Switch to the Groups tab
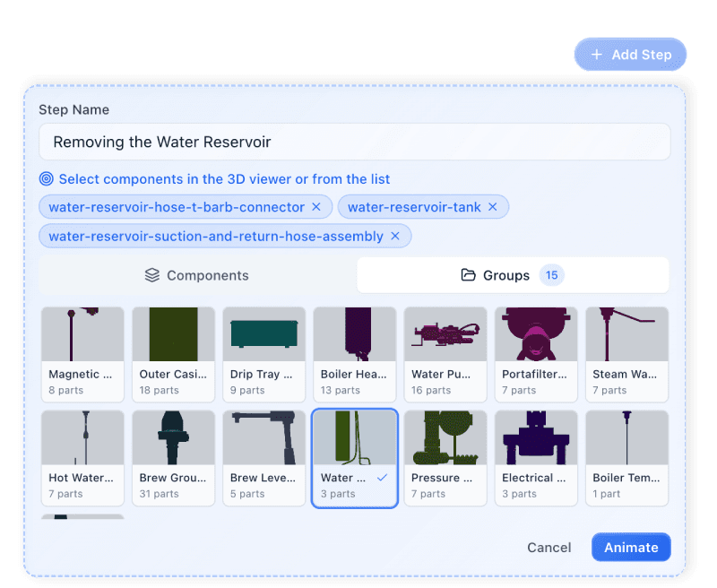Screen dimensions: 717x588 [x=513, y=275]
